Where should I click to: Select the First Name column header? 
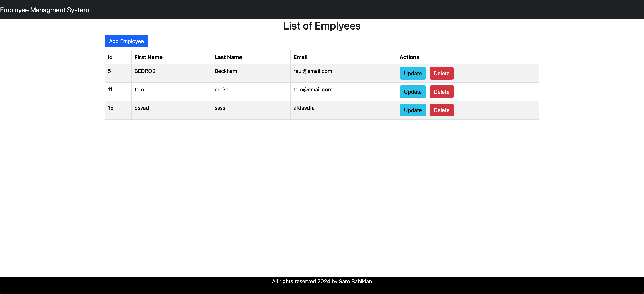[x=148, y=57]
